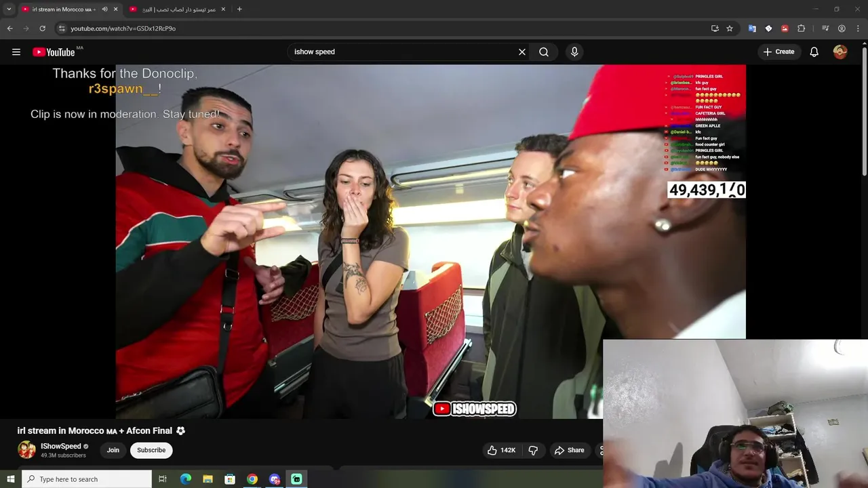Screen dimensions: 868x488
Task: Open Task View on the taskbar
Action: [163, 479]
